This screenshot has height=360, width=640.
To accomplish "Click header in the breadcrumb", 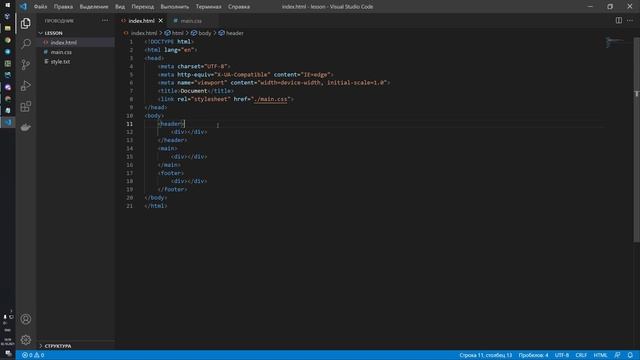I will coord(235,33).
